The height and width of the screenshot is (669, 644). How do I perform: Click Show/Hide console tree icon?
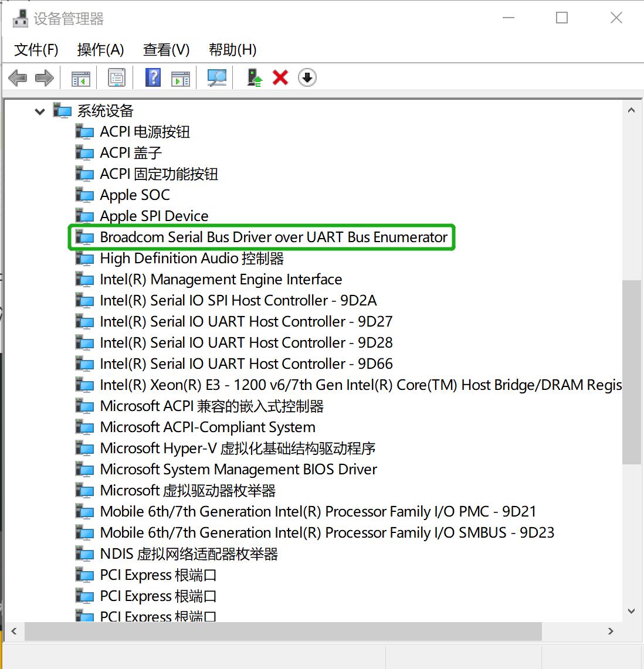tap(80, 77)
